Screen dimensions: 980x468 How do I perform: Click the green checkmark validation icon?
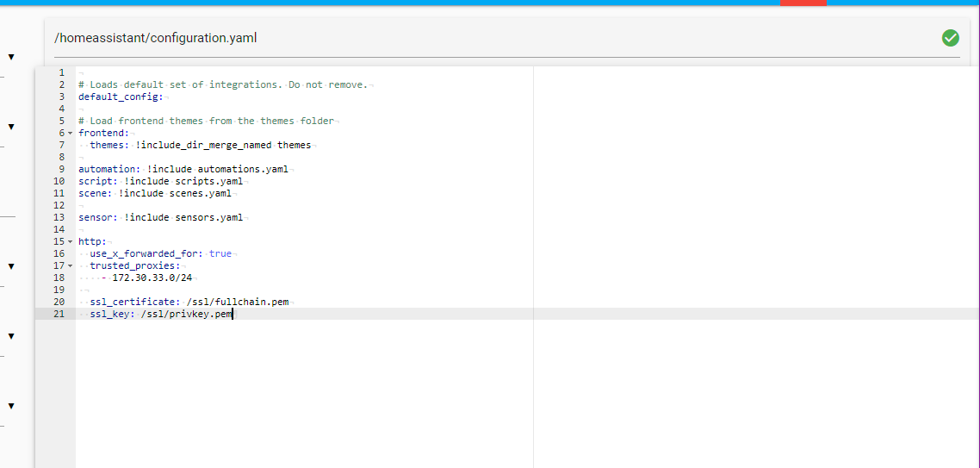click(950, 38)
